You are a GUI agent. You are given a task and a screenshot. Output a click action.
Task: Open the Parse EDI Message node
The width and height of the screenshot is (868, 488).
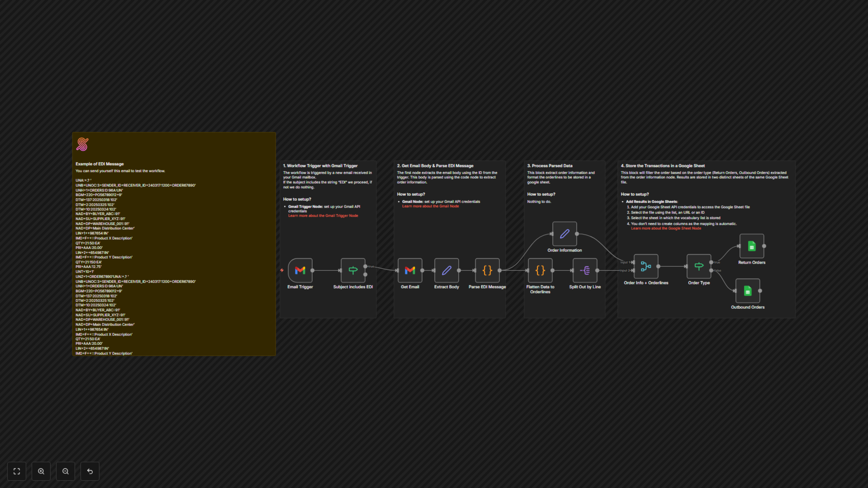[487, 270]
